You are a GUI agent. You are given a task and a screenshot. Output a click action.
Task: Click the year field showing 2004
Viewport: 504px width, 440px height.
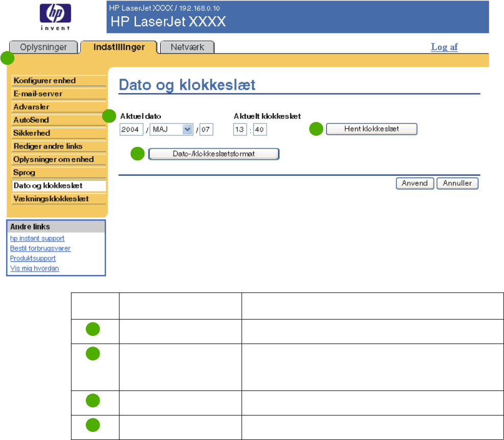tap(131, 130)
